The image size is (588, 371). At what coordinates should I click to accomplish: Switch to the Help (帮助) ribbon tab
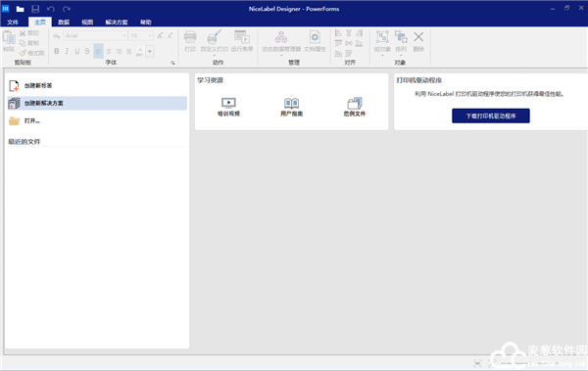(146, 23)
